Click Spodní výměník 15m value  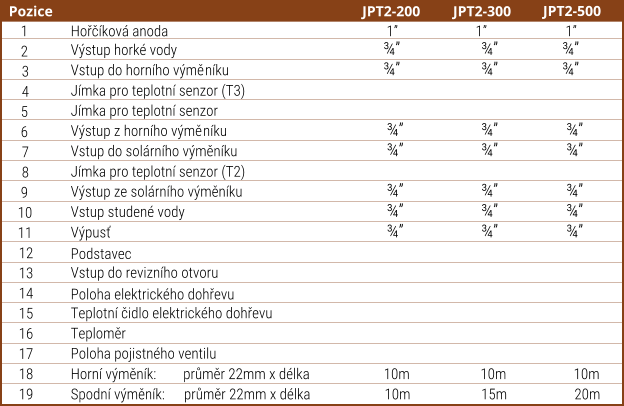click(x=494, y=394)
